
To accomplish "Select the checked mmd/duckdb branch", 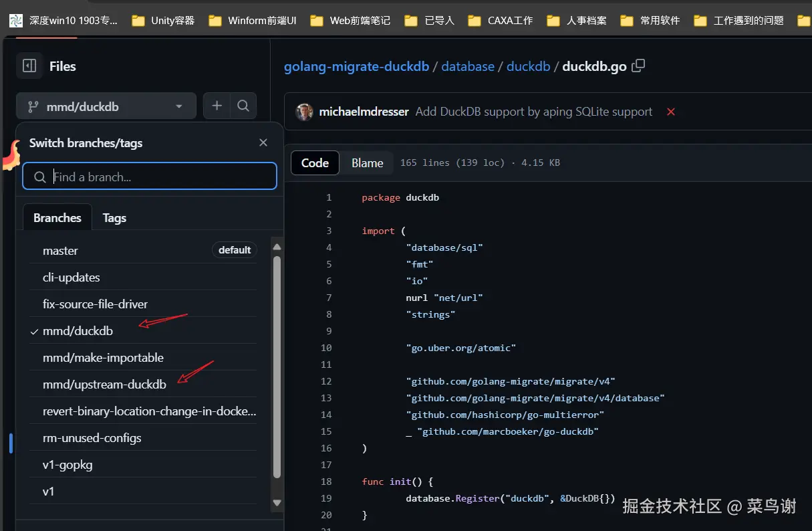I will [143, 330].
